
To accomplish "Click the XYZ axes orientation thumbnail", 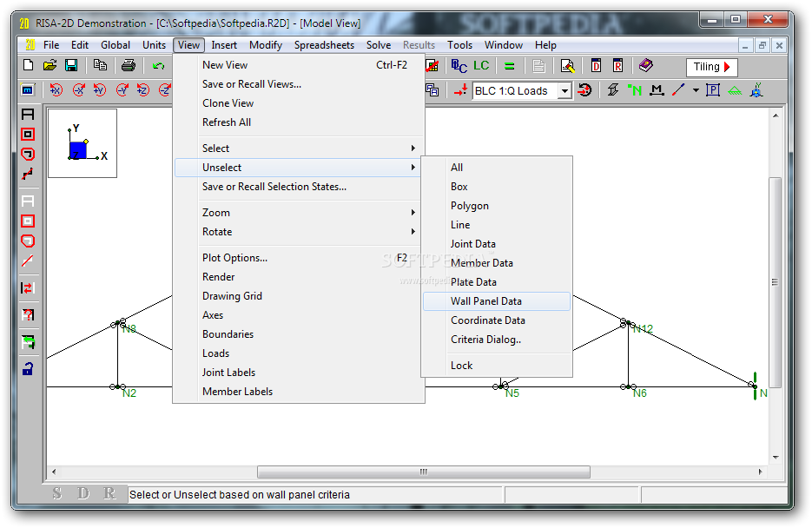I will pyautogui.click(x=83, y=143).
